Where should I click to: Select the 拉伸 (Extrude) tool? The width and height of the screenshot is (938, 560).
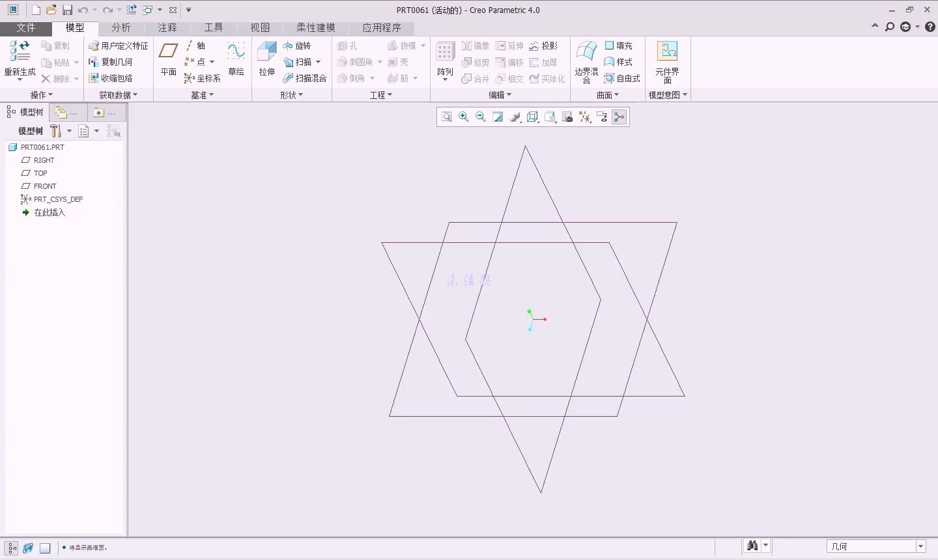pos(266,62)
